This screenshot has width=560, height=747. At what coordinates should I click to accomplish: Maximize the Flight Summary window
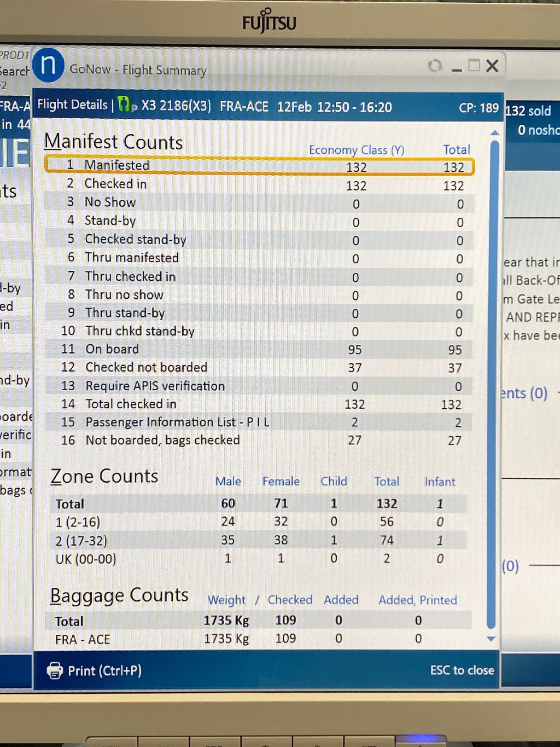(x=474, y=66)
